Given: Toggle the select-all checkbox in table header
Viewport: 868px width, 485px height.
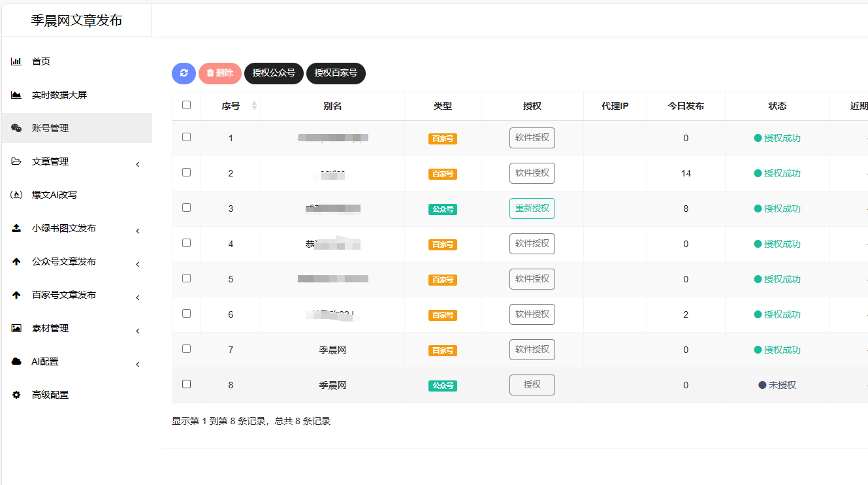Looking at the screenshot, I should 186,105.
